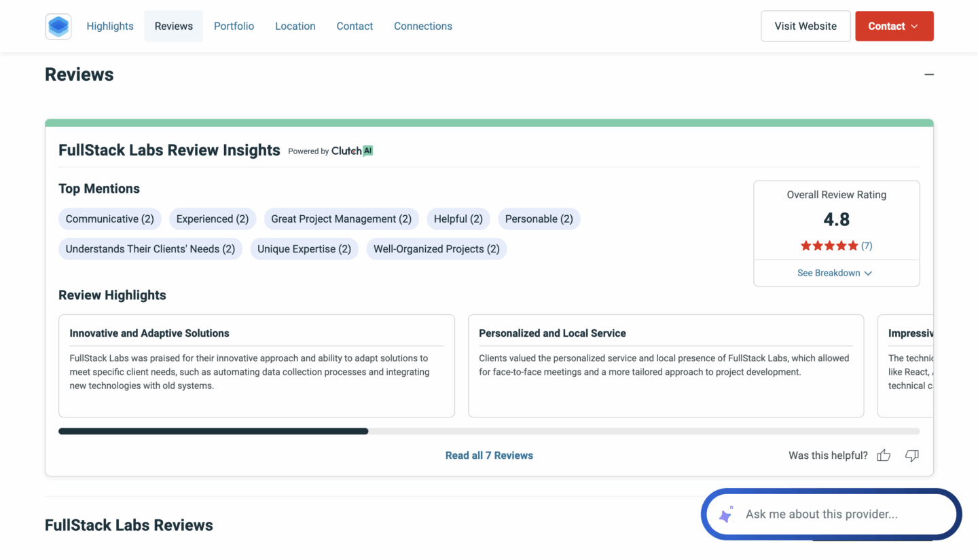Click Visit Website button
This screenshot has height=560, width=978.
coord(805,26)
